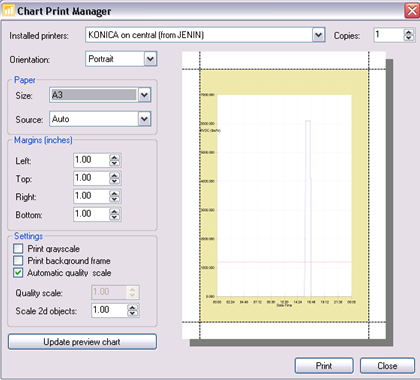Decrease Scale 2d objects value
420x380 pixels.
132,313
